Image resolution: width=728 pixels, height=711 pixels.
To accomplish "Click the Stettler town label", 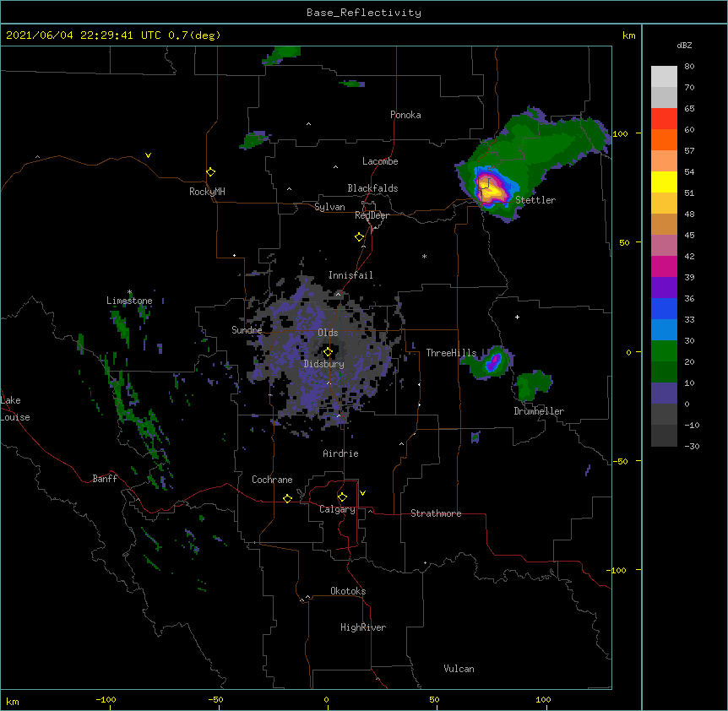I will click(x=535, y=200).
